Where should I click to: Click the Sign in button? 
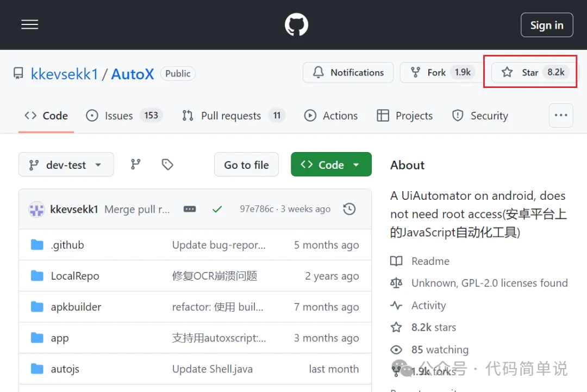pos(547,25)
